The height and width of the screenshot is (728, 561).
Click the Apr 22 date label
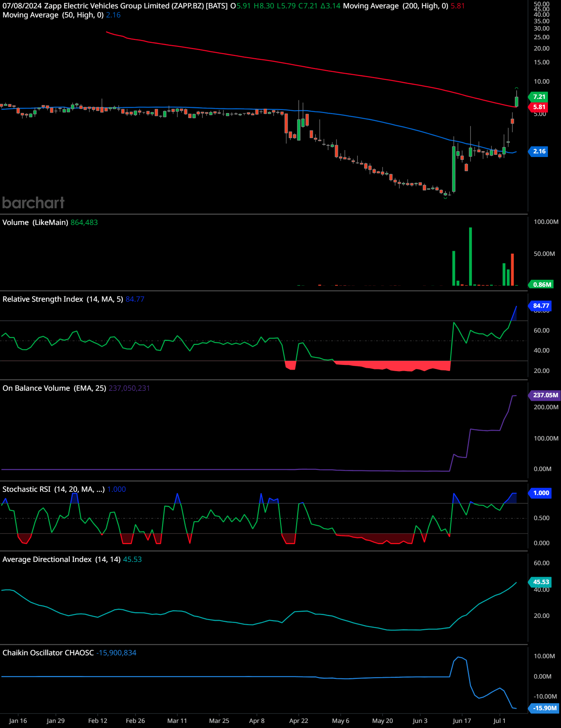coord(299,721)
